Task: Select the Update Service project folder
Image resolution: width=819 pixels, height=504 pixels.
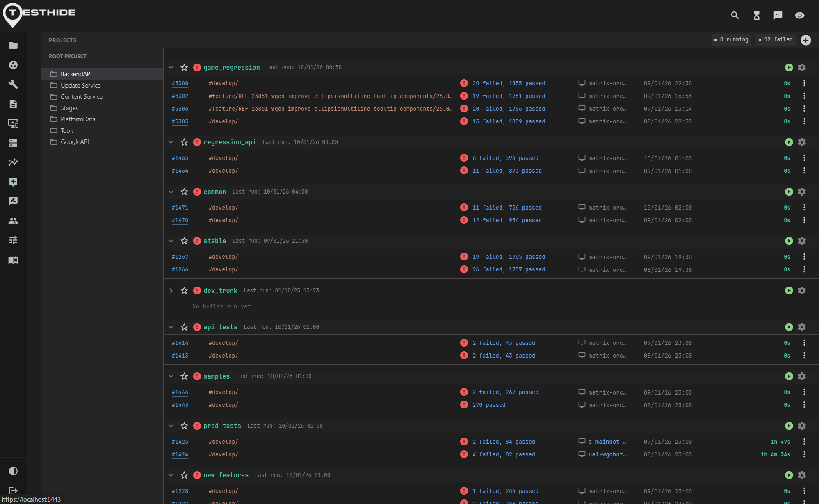Action: pyautogui.click(x=81, y=85)
